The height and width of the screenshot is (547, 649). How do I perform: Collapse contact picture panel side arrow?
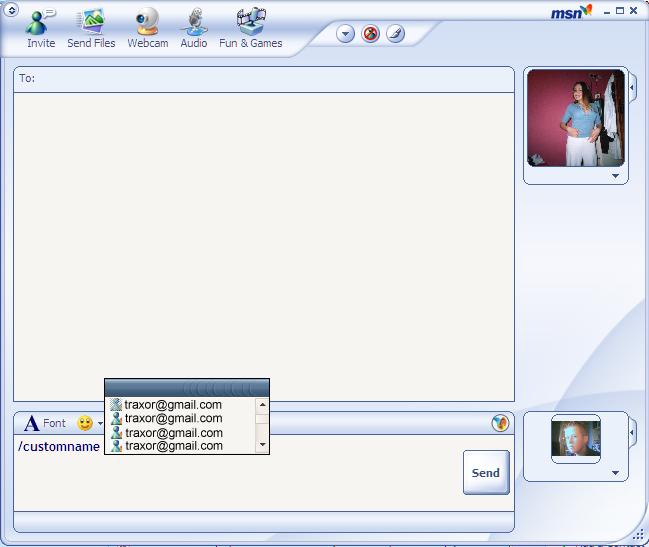[632, 87]
